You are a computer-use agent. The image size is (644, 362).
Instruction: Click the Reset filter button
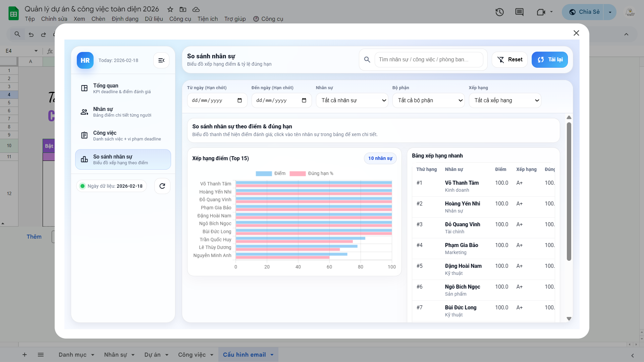[509, 60]
